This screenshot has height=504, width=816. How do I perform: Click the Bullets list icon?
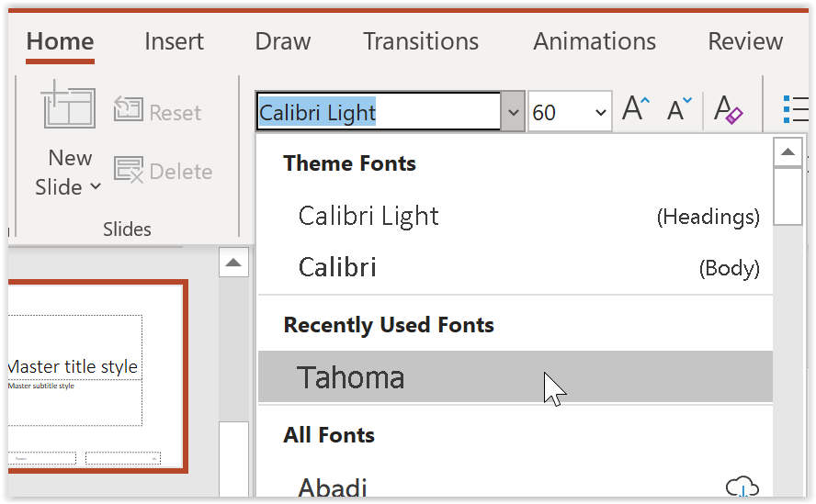(x=795, y=109)
